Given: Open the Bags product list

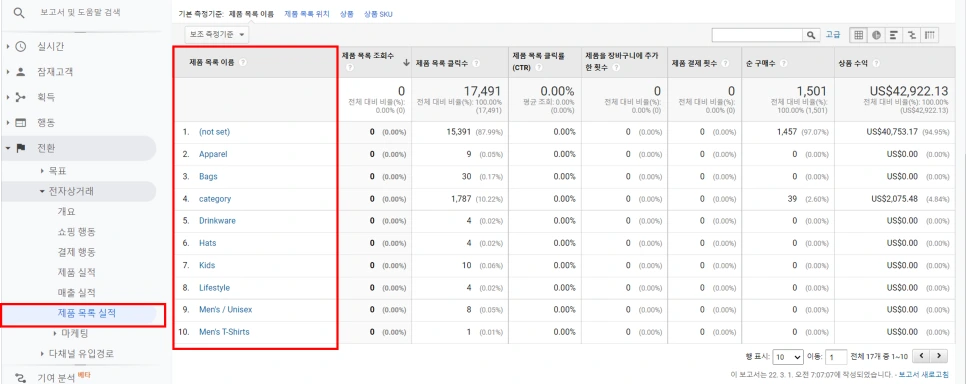Looking at the screenshot, I should pyautogui.click(x=208, y=176).
